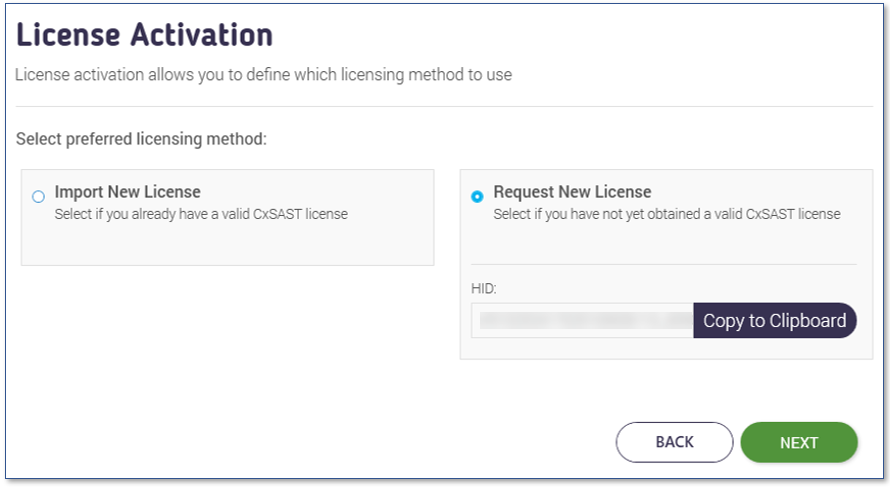
Task: Click the licensing method subtitle under the heading
Action: point(263,74)
